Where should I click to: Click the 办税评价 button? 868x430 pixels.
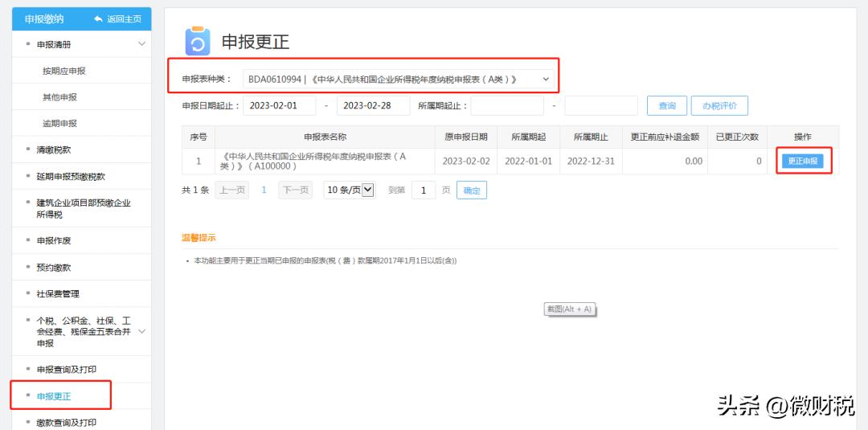719,106
